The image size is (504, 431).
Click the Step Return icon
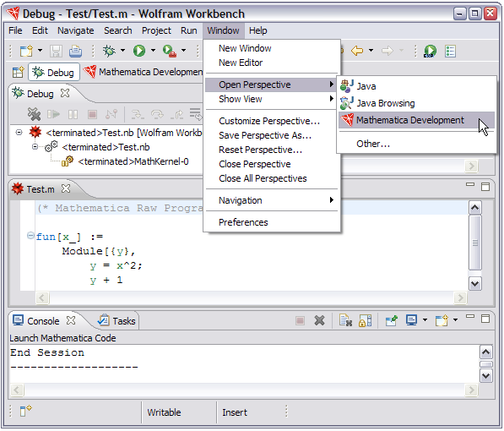pos(176,114)
